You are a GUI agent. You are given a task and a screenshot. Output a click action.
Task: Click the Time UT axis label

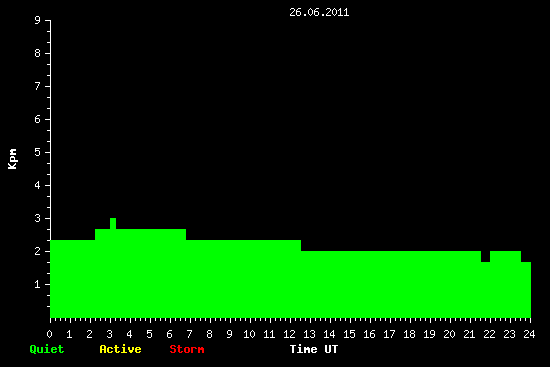click(314, 349)
